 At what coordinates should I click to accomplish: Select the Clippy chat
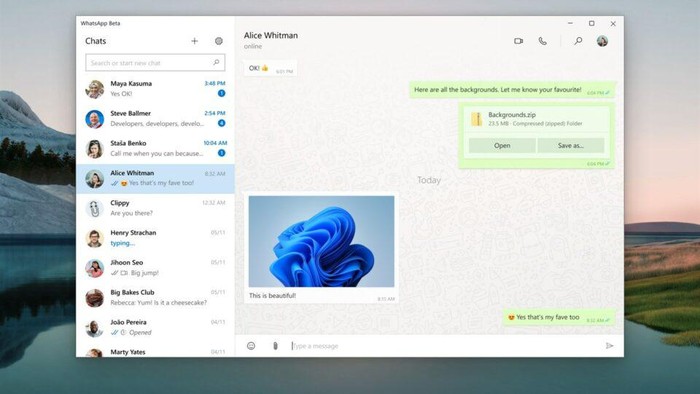pos(155,208)
